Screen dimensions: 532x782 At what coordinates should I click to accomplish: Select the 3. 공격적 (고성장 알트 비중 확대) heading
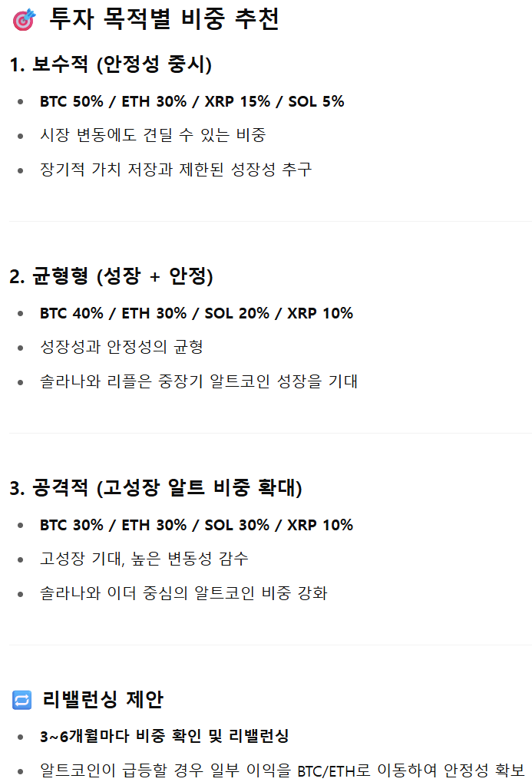(x=156, y=487)
